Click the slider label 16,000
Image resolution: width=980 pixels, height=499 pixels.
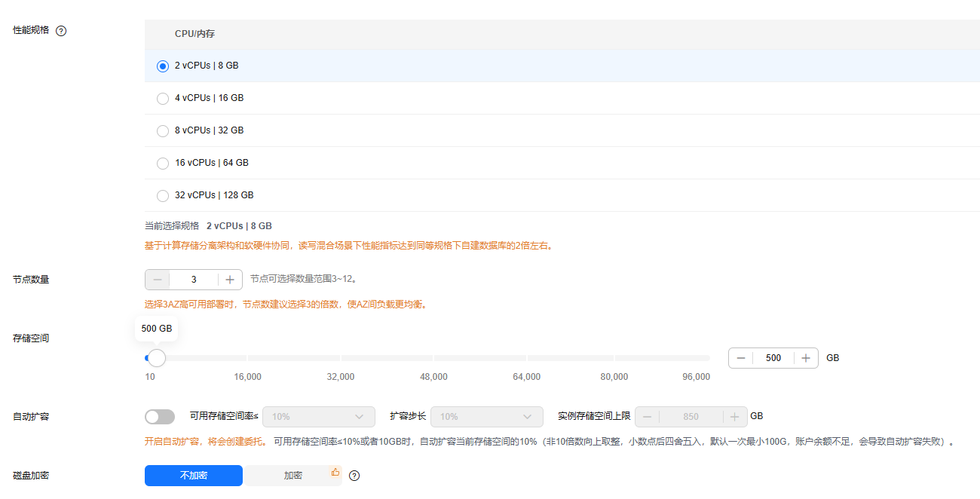click(248, 377)
